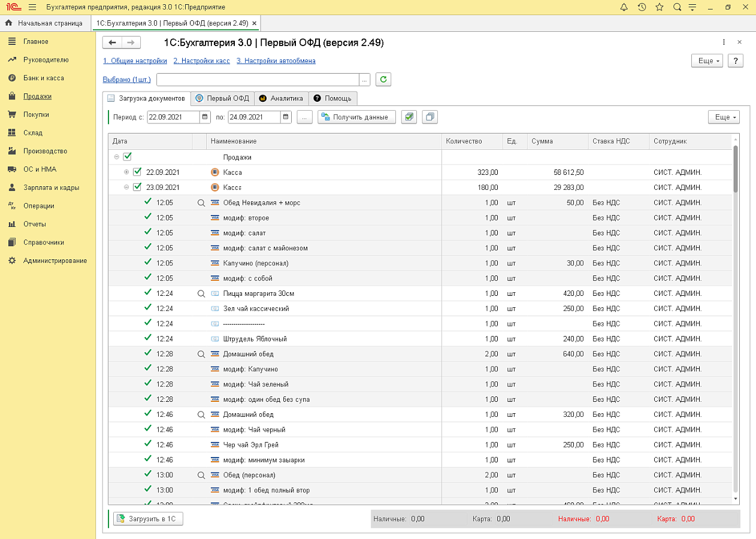Click the end date field 24.09.2021

tap(254, 117)
